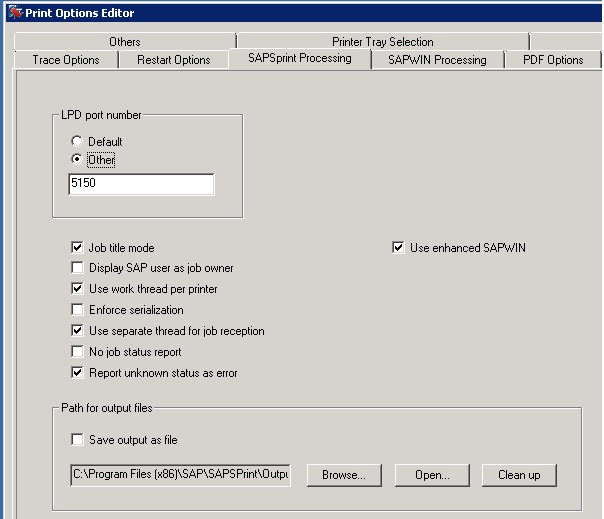Choose the Other LPD port option

click(x=77, y=160)
